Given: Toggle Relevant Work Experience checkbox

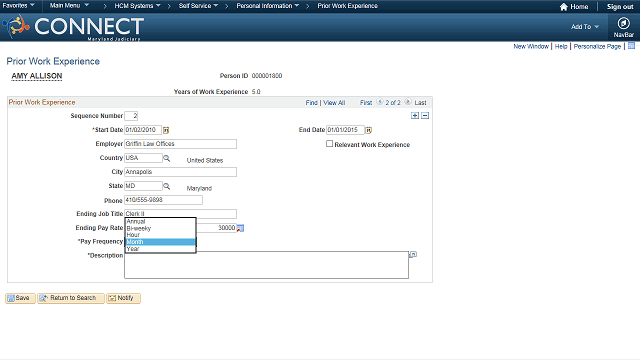Looking at the screenshot, I should point(329,144).
